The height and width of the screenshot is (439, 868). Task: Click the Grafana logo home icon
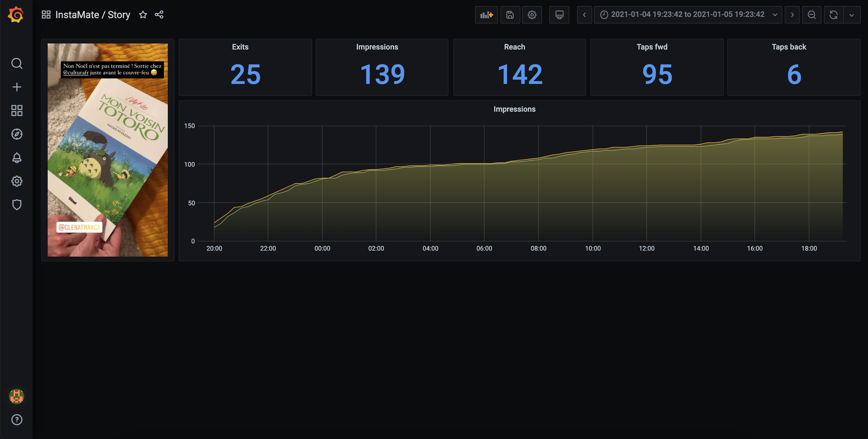pos(16,15)
